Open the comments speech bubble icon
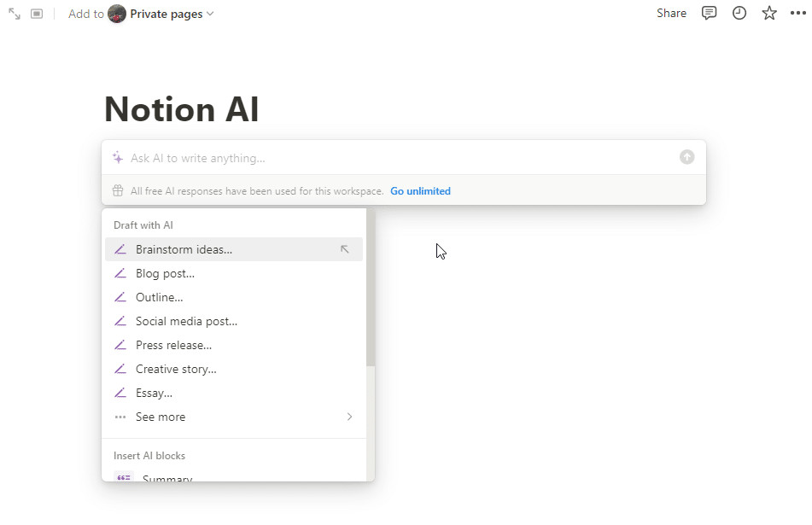The height and width of the screenshot is (525, 812). pyautogui.click(x=709, y=13)
